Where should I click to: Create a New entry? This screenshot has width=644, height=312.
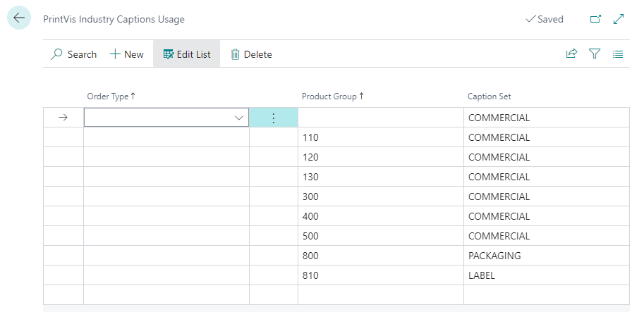(127, 54)
